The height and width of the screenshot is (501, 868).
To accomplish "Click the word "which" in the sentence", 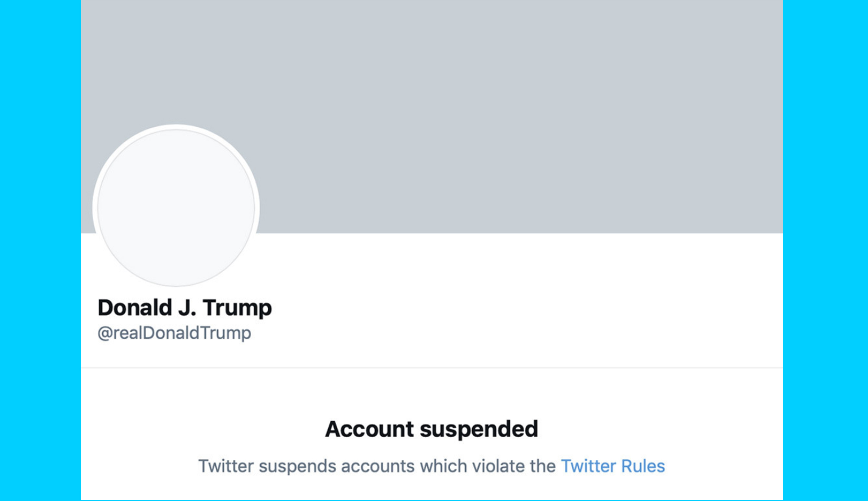I will pyautogui.click(x=443, y=466).
